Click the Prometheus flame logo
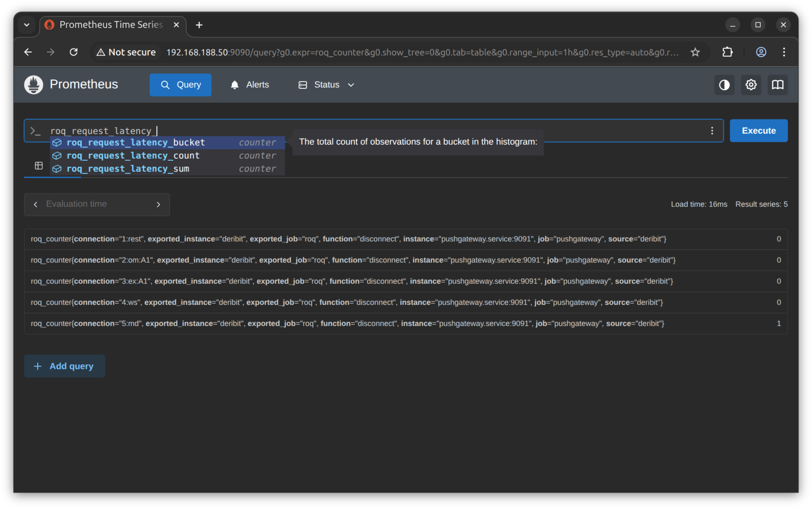Screen dimensions: 812x508 (x=34, y=85)
